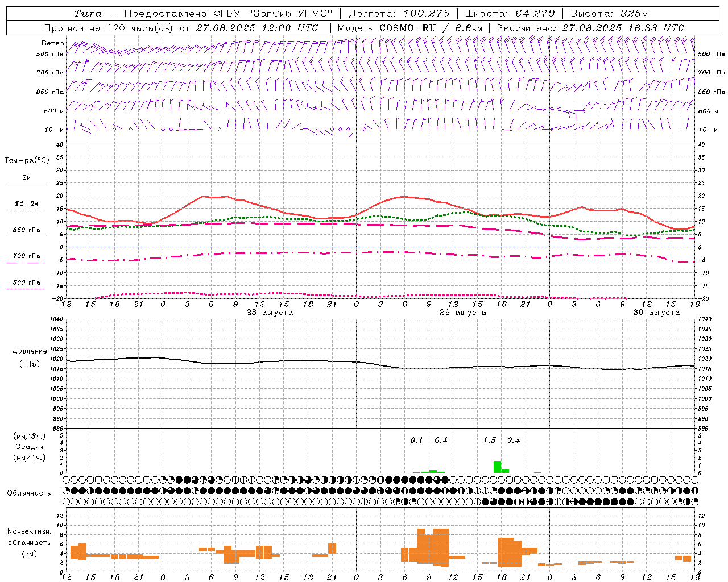Click the date label "30 августа"
The height and width of the screenshot is (582, 728).
(656, 313)
